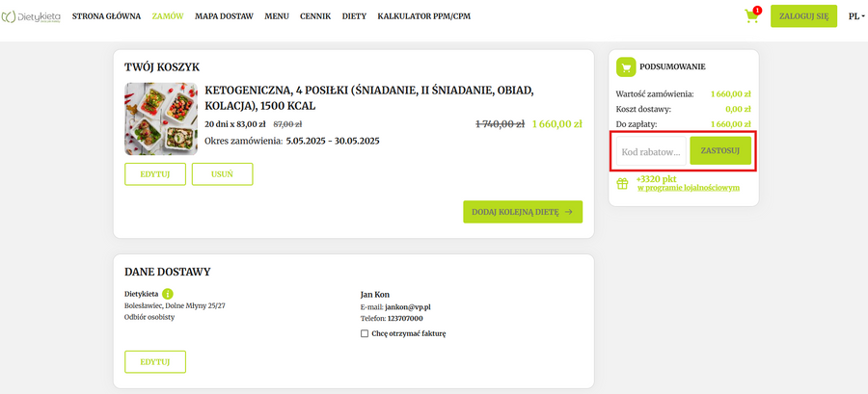Click the green cart icon beside Podsumowanie
Image resolution: width=868 pixels, height=394 pixels.
click(626, 66)
